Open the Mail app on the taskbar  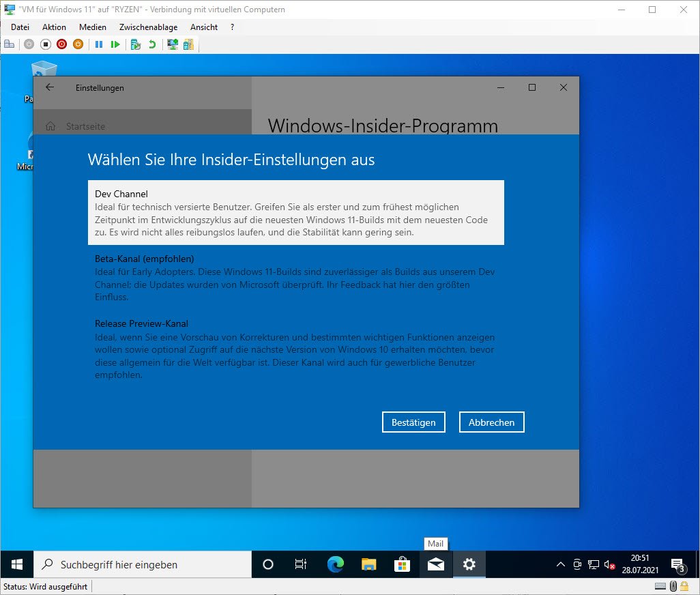(436, 565)
